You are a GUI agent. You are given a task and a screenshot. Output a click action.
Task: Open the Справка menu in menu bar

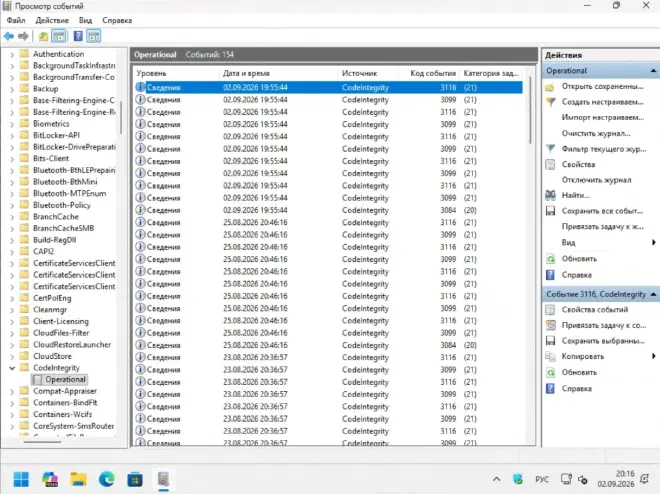[117, 20]
